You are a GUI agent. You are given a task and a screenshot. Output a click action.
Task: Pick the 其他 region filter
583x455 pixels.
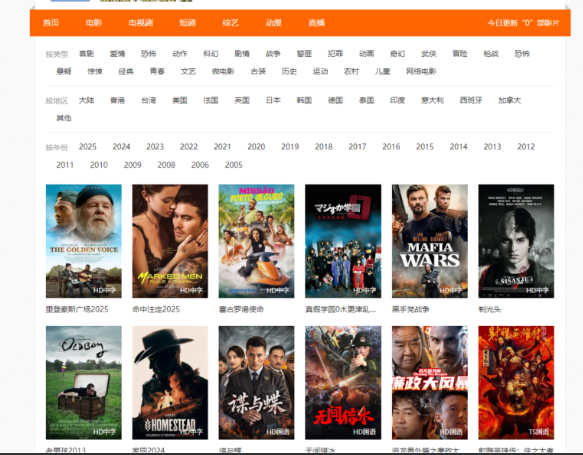pyautogui.click(x=64, y=118)
